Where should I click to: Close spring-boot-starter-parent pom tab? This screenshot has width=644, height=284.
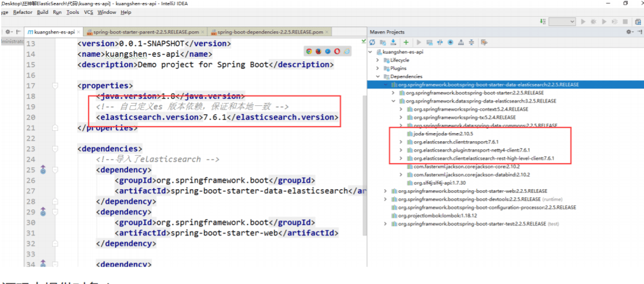tap(203, 32)
